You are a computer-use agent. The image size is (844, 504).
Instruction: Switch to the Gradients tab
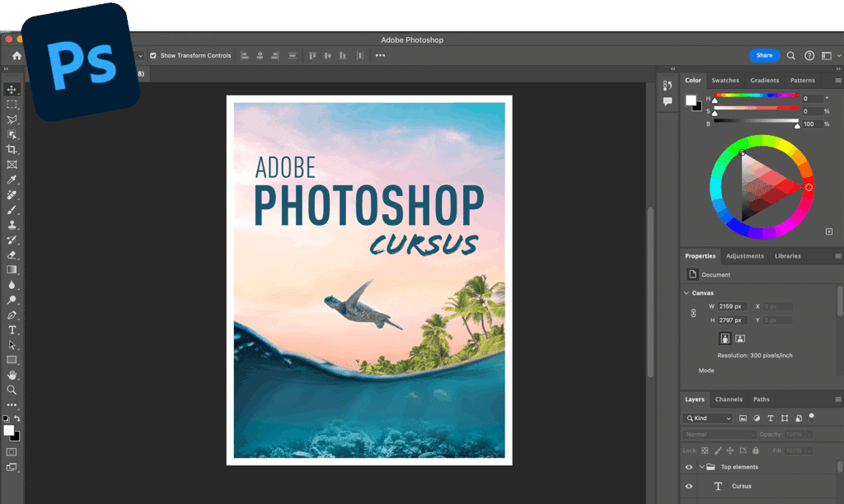pyautogui.click(x=764, y=80)
